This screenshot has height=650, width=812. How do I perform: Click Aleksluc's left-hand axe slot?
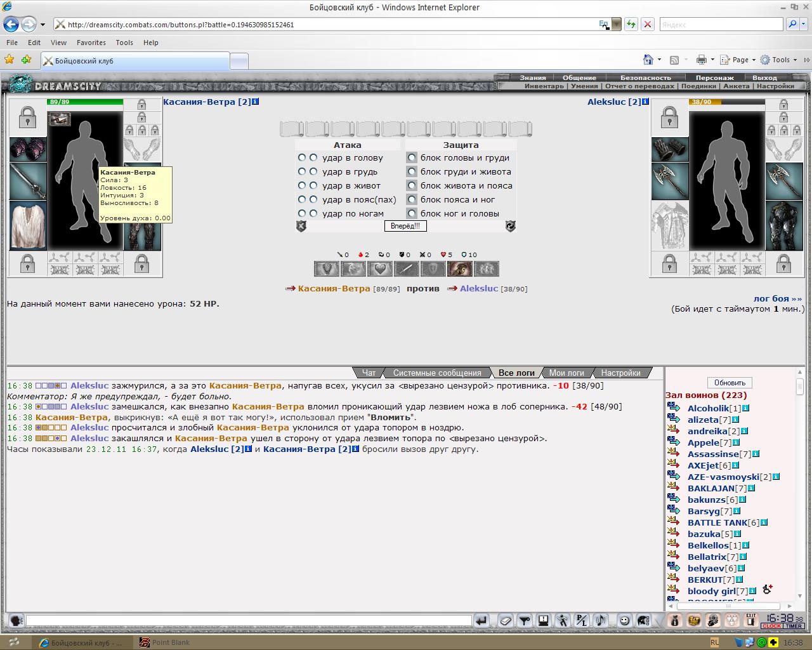(x=670, y=182)
